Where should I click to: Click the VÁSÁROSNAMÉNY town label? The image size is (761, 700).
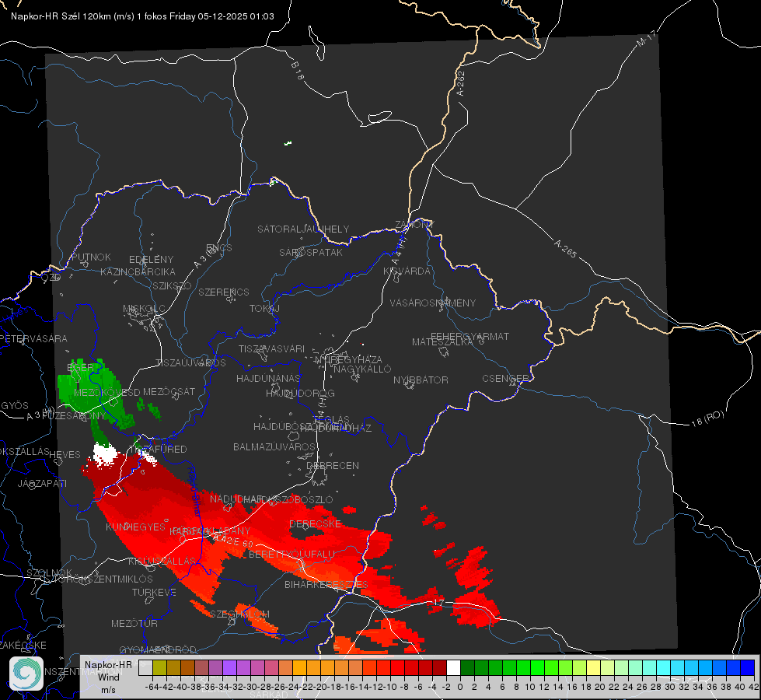coord(433,303)
